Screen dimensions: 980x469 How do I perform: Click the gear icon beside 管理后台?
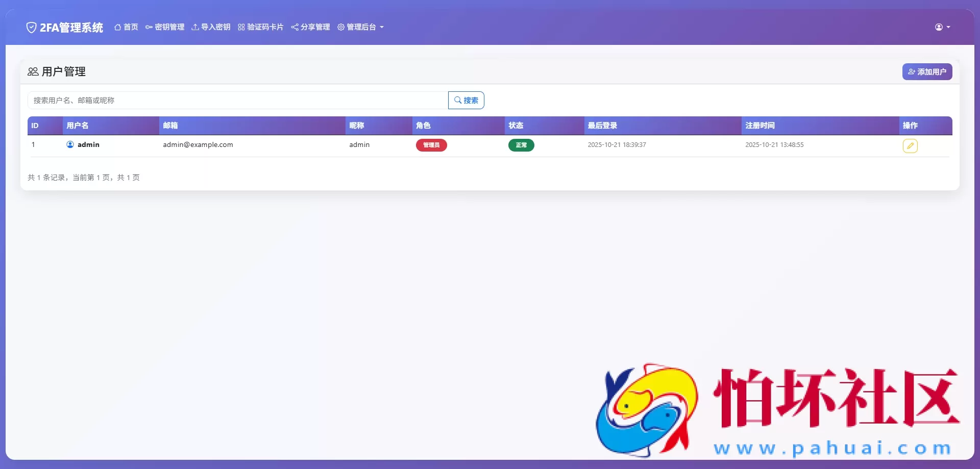click(340, 27)
